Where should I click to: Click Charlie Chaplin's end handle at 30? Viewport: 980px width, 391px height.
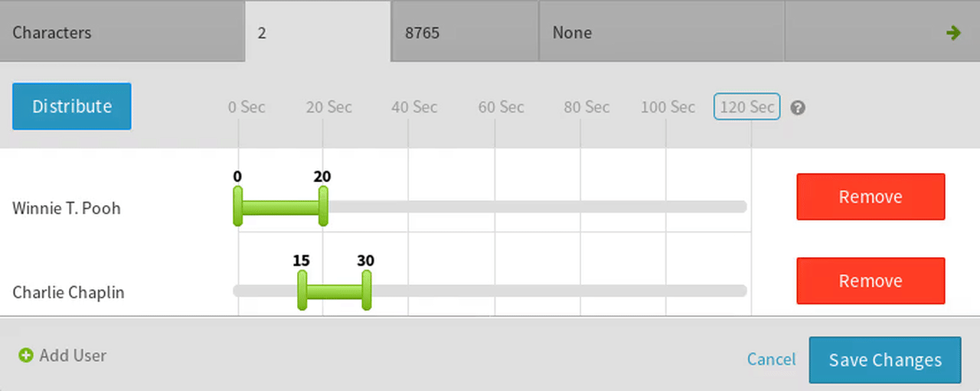point(367,291)
